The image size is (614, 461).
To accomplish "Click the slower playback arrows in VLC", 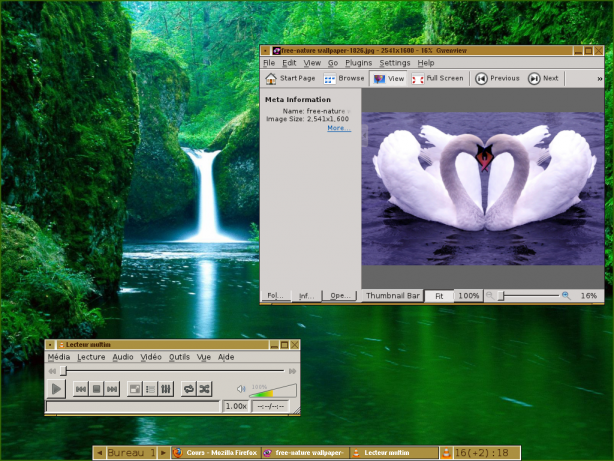I will [x=52, y=371].
